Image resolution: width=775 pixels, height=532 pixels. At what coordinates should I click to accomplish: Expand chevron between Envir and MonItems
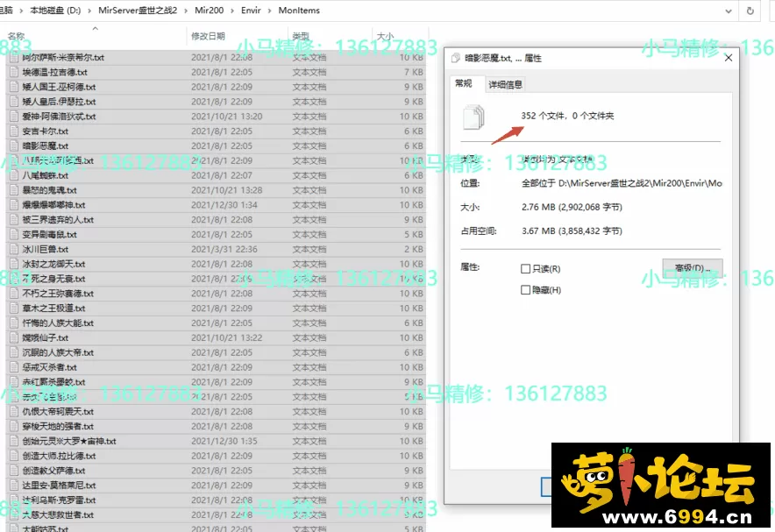[x=269, y=11]
